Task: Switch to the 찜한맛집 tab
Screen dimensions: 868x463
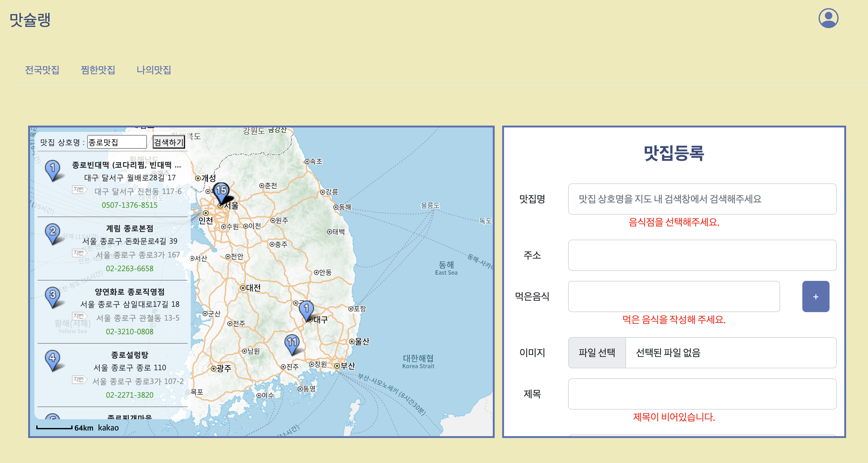Action: (98, 70)
